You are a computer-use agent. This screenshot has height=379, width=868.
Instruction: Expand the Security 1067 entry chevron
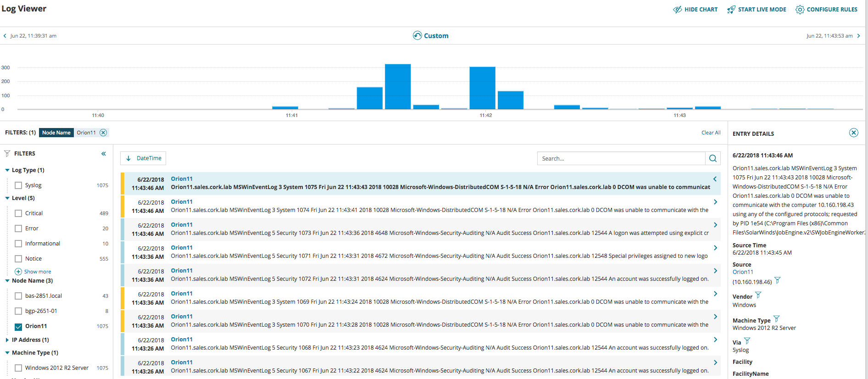coord(715,362)
